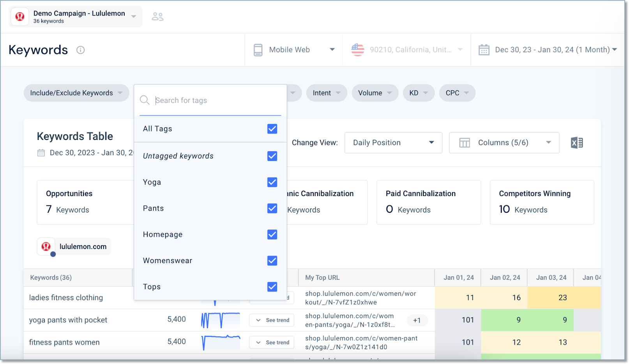This screenshot has height=364, width=629.
Task: Open URL ending en-pants/yoga/_/N-1z0xf8t
Action: pos(350,320)
